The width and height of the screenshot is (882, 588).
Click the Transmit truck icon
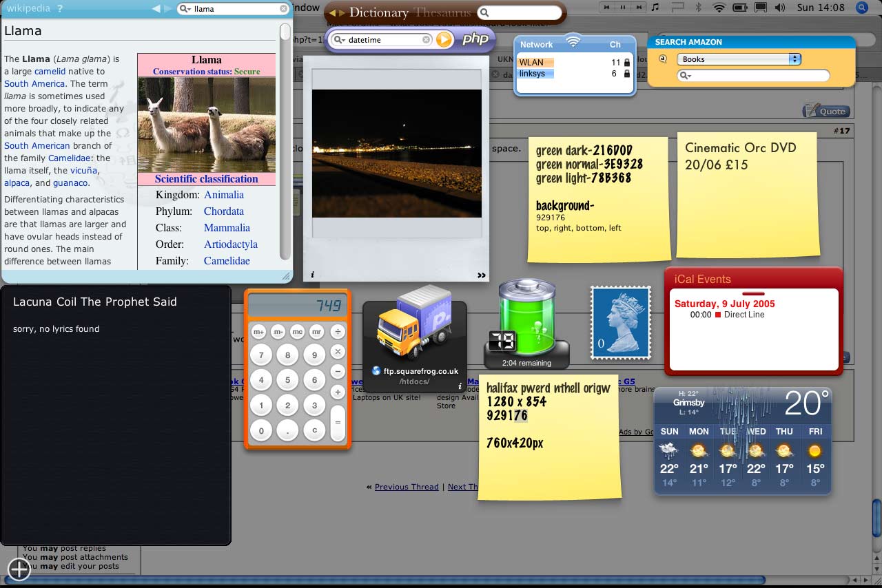(x=413, y=324)
